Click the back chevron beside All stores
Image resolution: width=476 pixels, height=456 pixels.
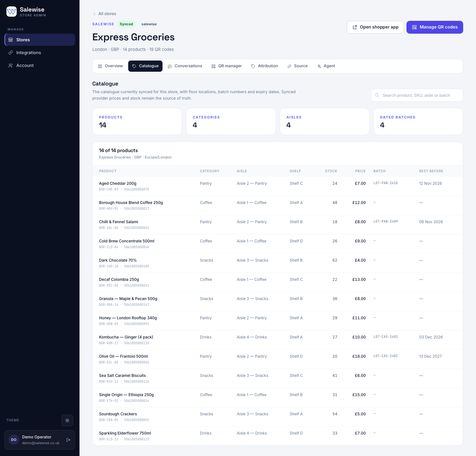point(94,14)
